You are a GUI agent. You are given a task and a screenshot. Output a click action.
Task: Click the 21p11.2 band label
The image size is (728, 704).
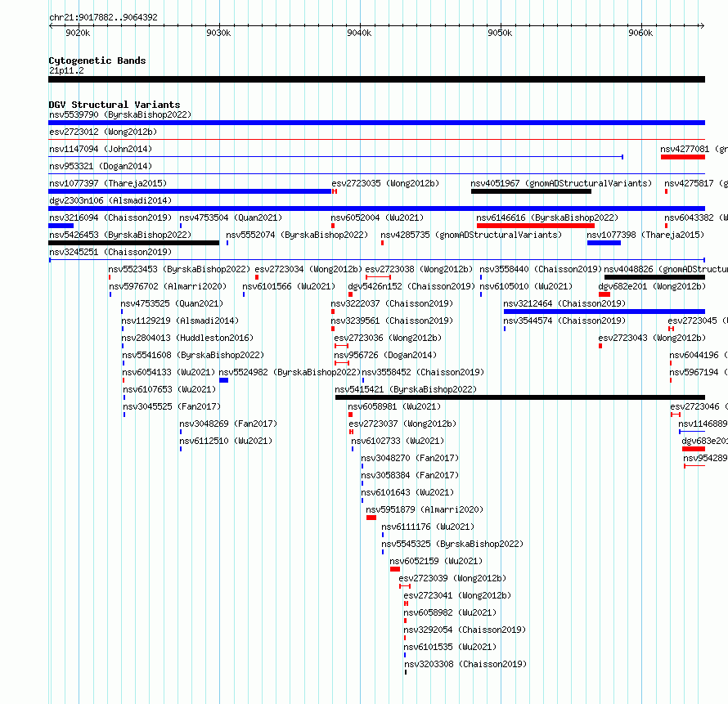[66, 70]
